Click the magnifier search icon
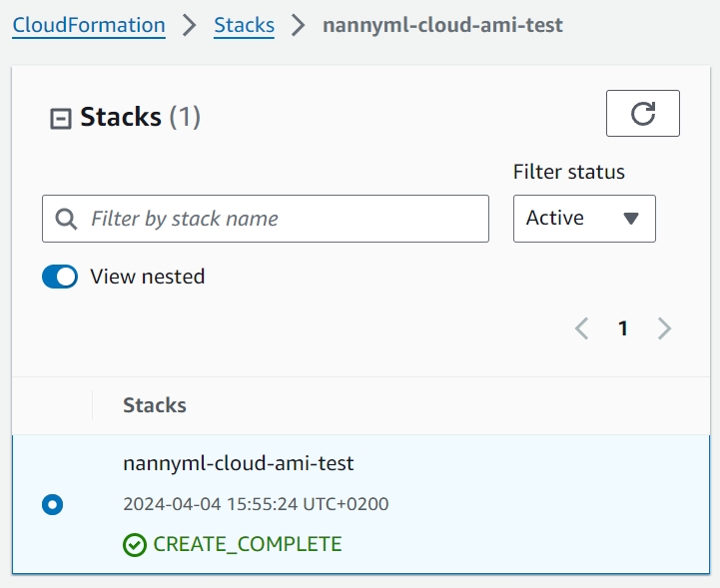The width and height of the screenshot is (720, 588). click(67, 219)
